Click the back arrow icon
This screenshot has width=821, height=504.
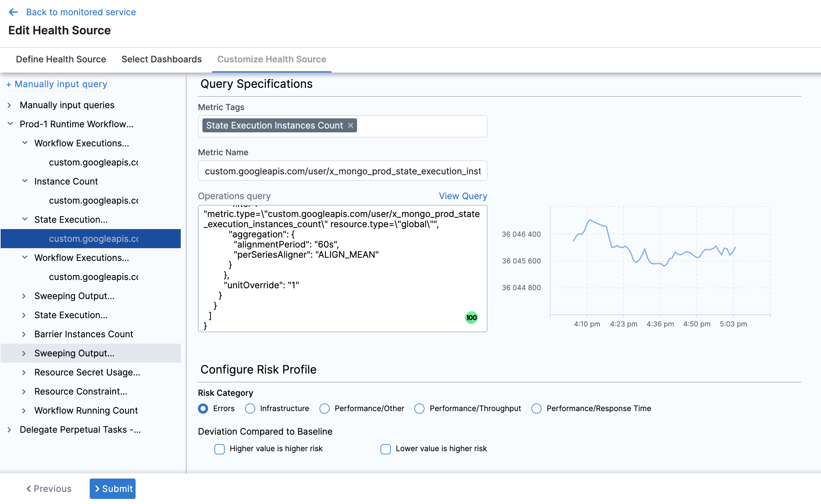click(x=13, y=12)
